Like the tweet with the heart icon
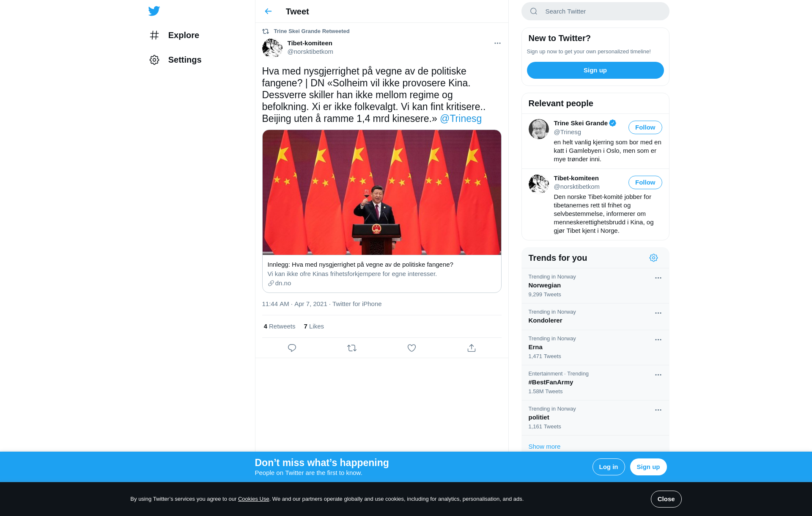Image resolution: width=812 pixels, height=516 pixels. point(411,348)
